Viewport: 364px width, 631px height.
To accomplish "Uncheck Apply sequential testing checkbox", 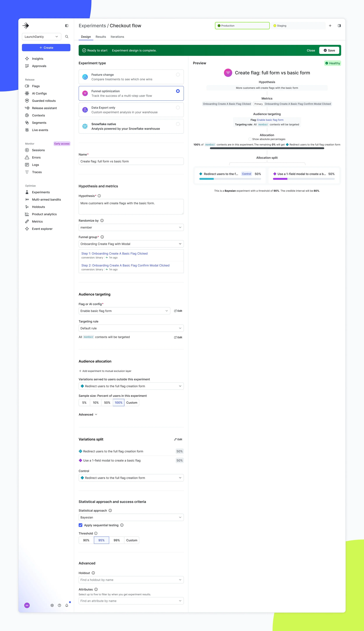I will coord(81,525).
